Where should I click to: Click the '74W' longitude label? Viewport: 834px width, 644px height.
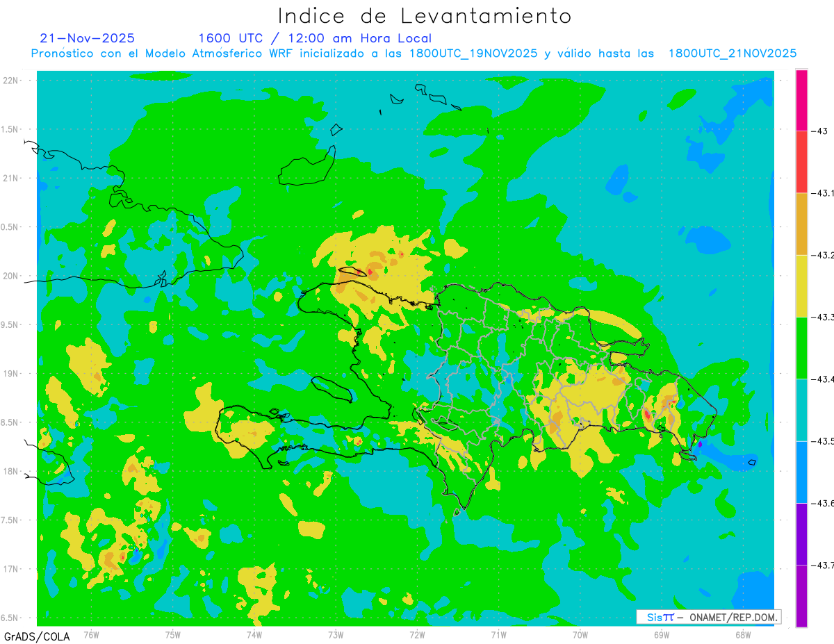(254, 635)
